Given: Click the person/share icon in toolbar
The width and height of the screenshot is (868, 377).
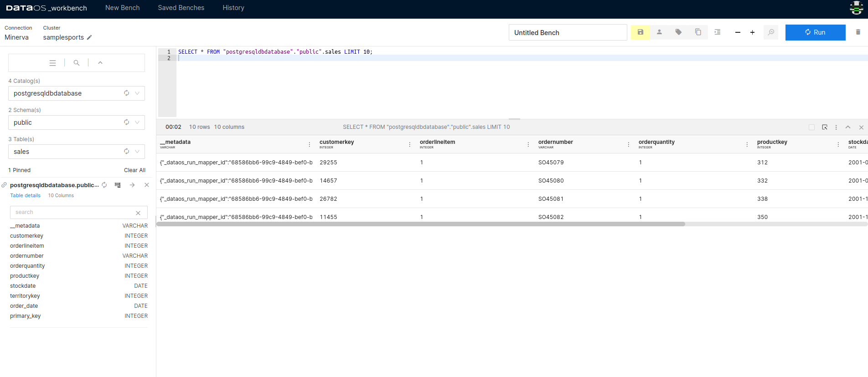Looking at the screenshot, I should pos(659,32).
